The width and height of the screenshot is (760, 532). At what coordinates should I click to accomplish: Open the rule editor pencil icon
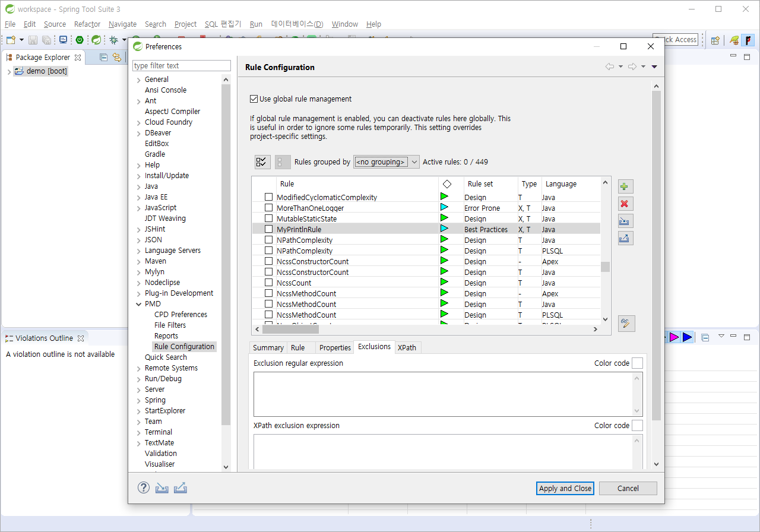[x=626, y=324]
